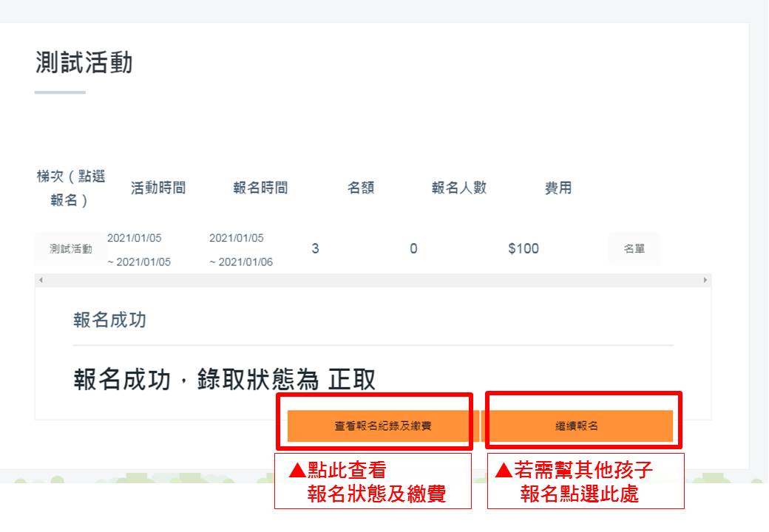The image size is (769, 532).
Task: Click the 名額 column header
Action: 361,188
